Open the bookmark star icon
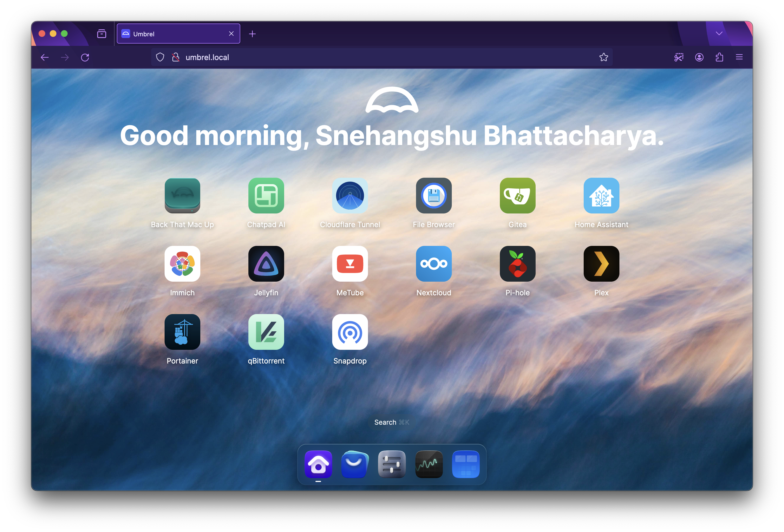This screenshot has height=532, width=784. click(x=604, y=57)
